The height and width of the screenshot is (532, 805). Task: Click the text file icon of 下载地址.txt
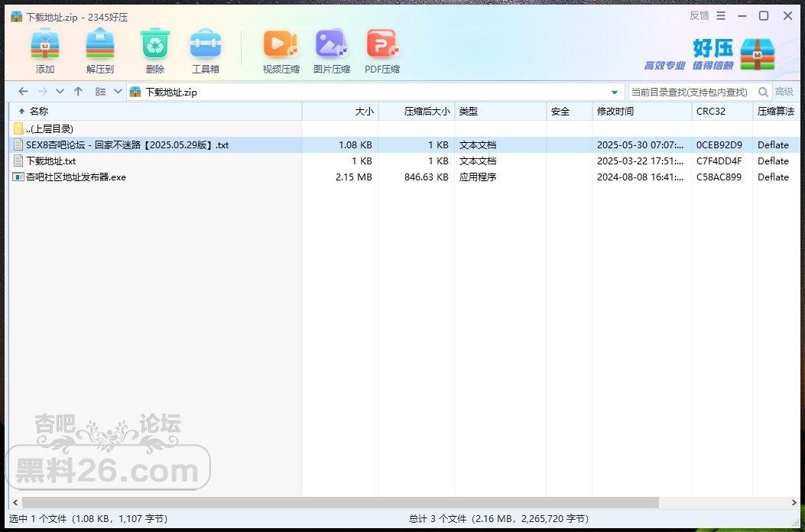(18, 161)
